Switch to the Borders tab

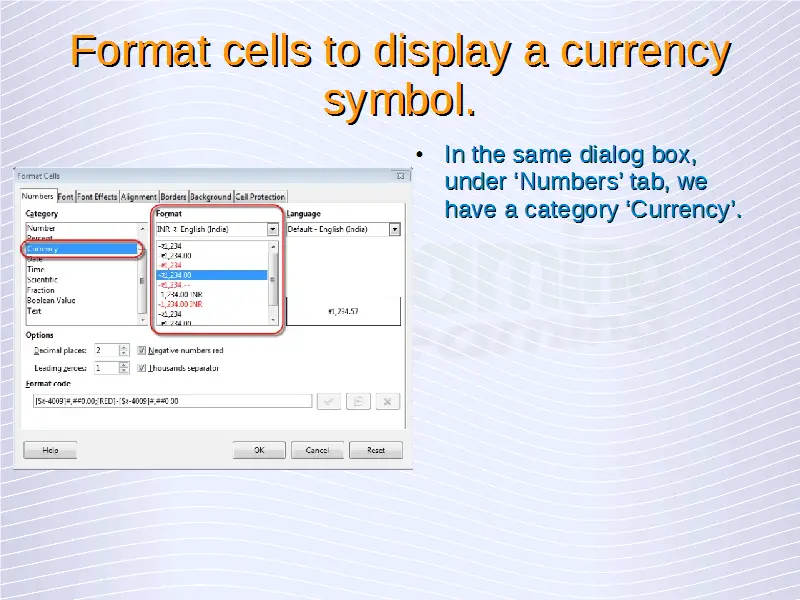click(174, 197)
